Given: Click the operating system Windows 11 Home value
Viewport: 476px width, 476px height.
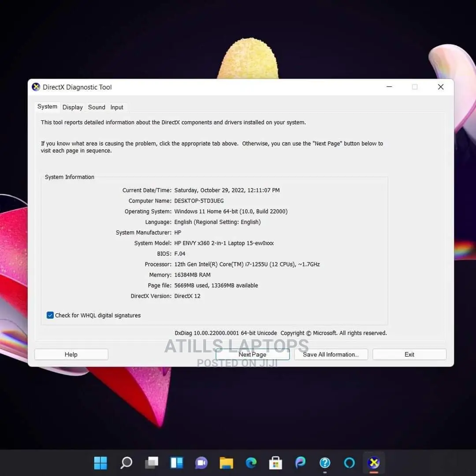Looking at the screenshot, I should (231, 211).
